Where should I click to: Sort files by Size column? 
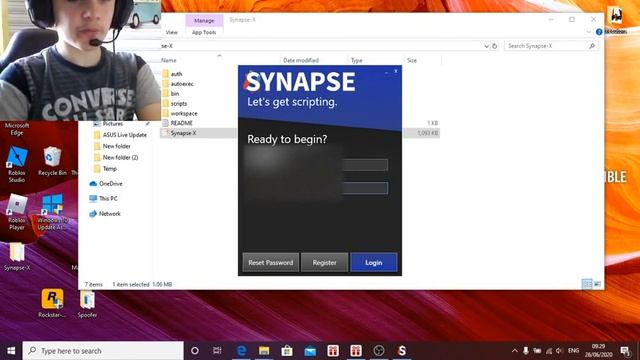pos(412,60)
